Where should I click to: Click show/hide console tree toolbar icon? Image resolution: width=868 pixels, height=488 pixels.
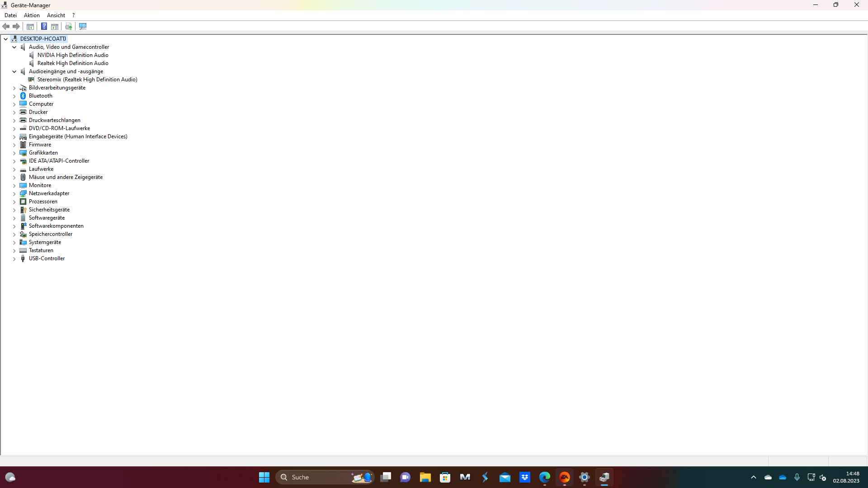(30, 26)
